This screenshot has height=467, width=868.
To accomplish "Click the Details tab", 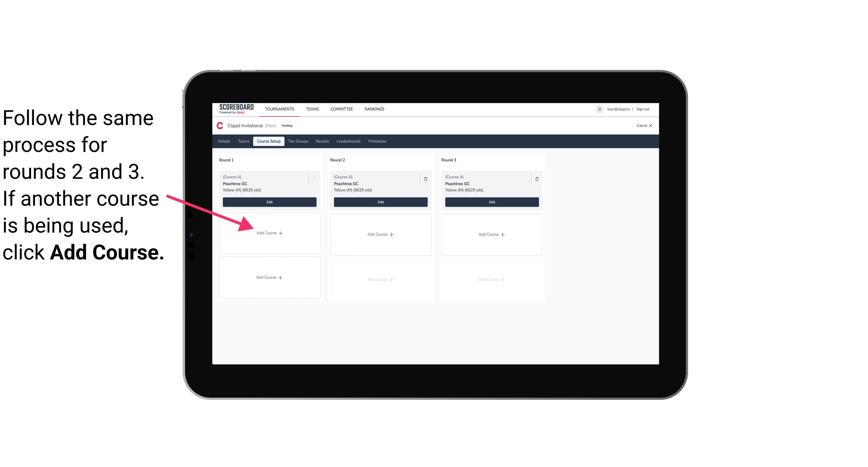I will [x=224, y=142].
